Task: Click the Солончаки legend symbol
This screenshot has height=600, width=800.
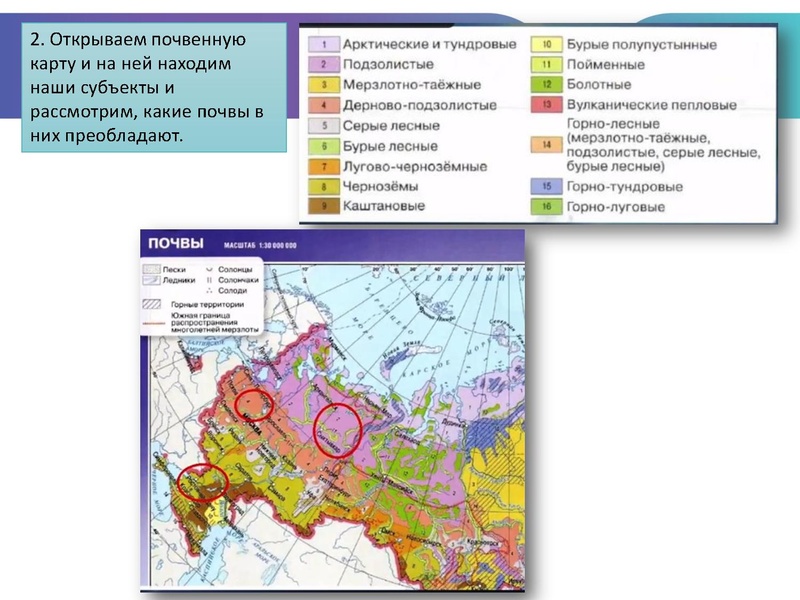Action: pos(210,279)
